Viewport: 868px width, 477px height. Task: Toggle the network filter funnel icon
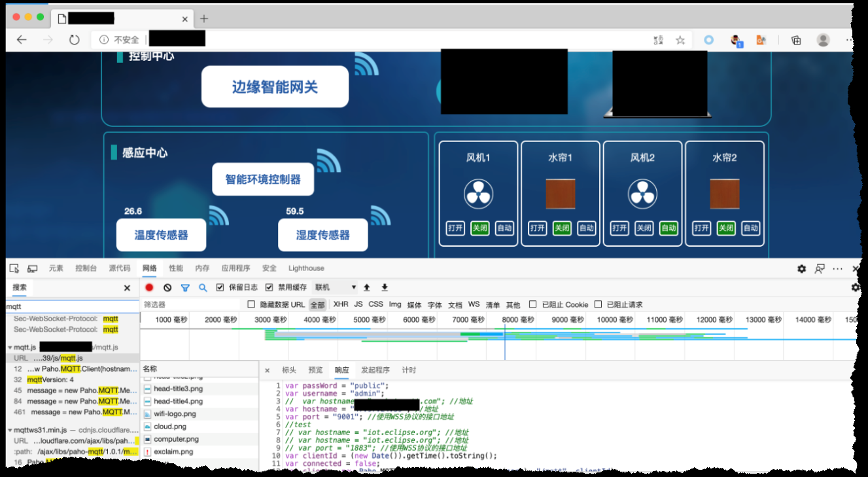185,287
